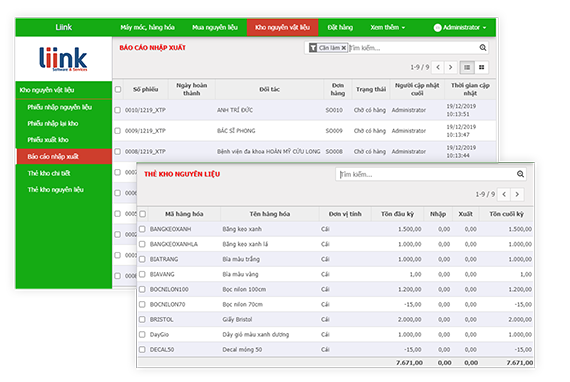The width and height of the screenshot is (570, 382).
Task: Sort by 'Mã hàng hóa' column header
Action: 184,214
